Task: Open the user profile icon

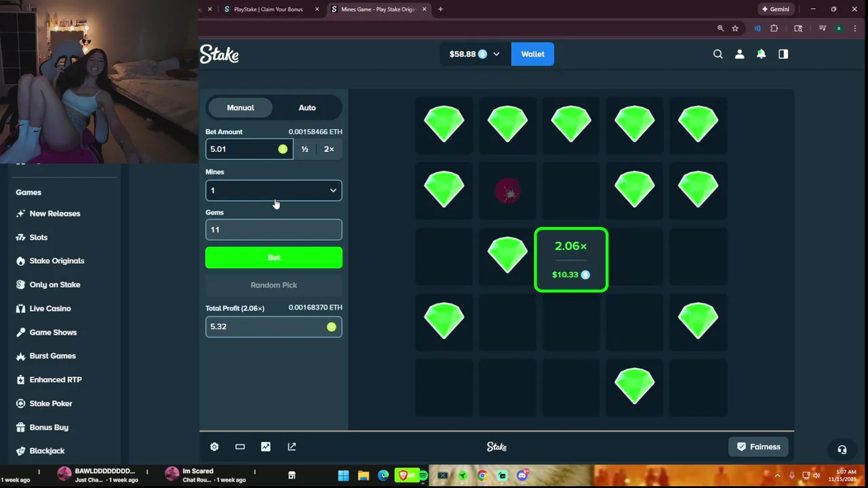Action: [x=740, y=54]
